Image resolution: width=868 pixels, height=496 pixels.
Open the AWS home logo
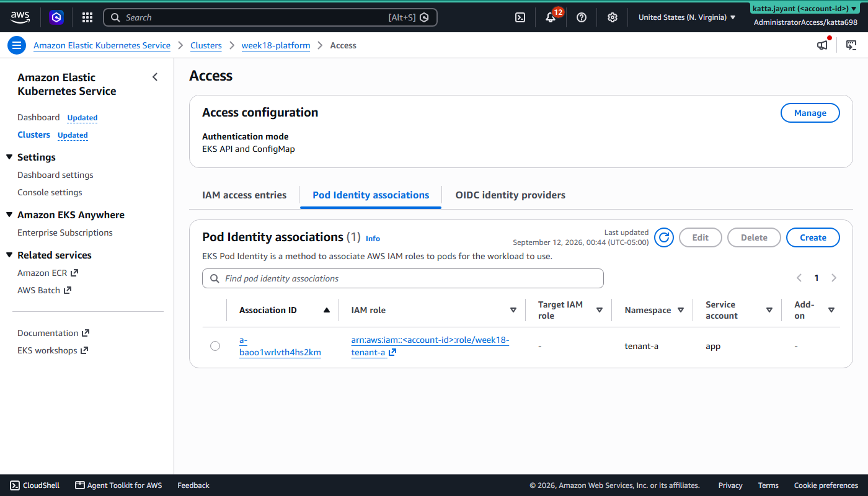[20, 17]
